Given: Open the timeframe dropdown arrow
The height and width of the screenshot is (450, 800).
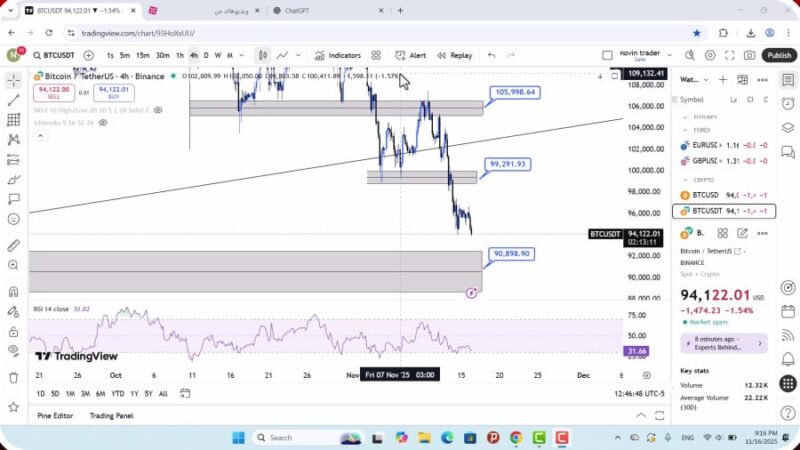Looking at the screenshot, I should pyautogui.click(x=242, y=55).
